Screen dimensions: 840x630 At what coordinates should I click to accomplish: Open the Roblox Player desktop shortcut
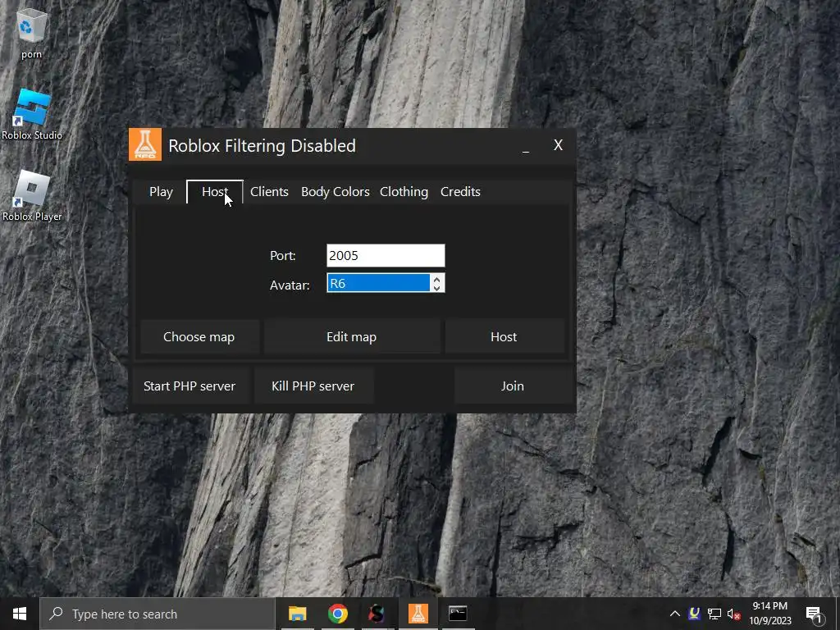pyautogui.click(x=32, y=196)
